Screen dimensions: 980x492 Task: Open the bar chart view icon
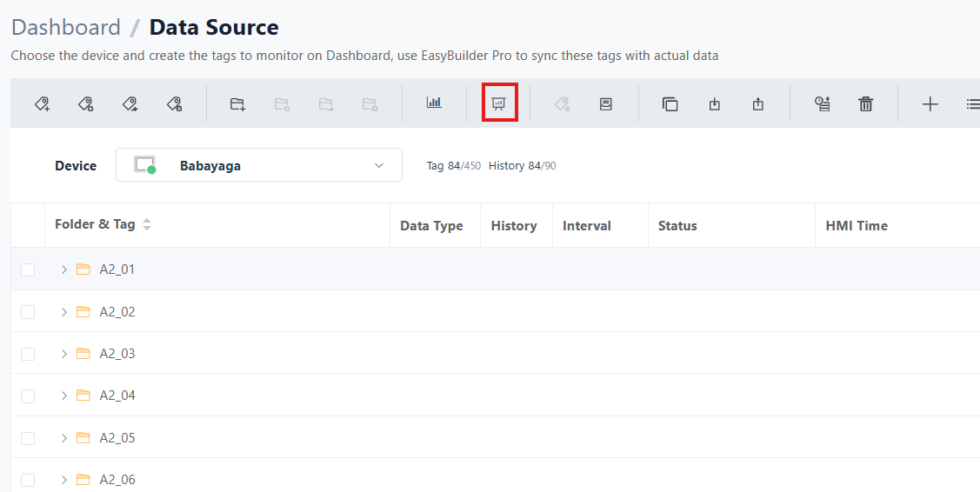[x=434, y=103]
